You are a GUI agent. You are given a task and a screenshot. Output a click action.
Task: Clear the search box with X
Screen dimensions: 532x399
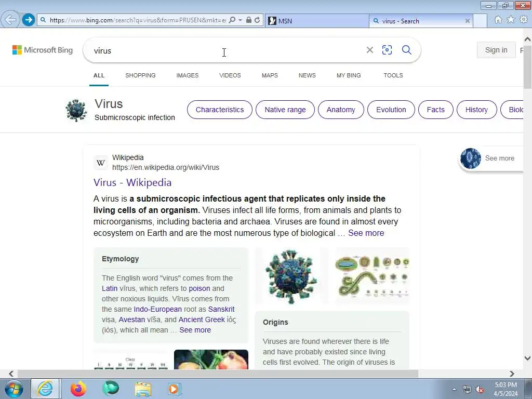click(370, 50)
